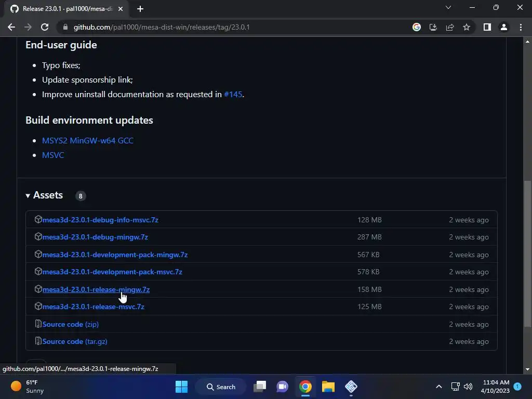
Task: Click the 287 MB file size
Action: click(369, 237)
